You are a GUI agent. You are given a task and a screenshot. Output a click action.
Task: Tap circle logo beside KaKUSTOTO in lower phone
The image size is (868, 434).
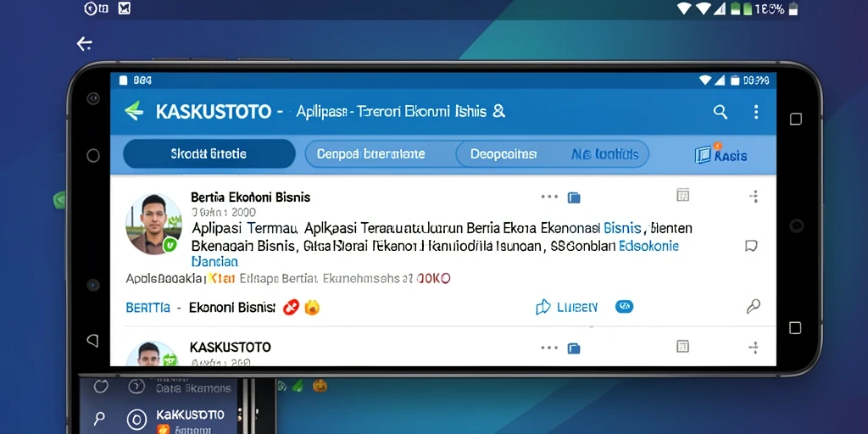pyautogui.click(x=136, y=419)
